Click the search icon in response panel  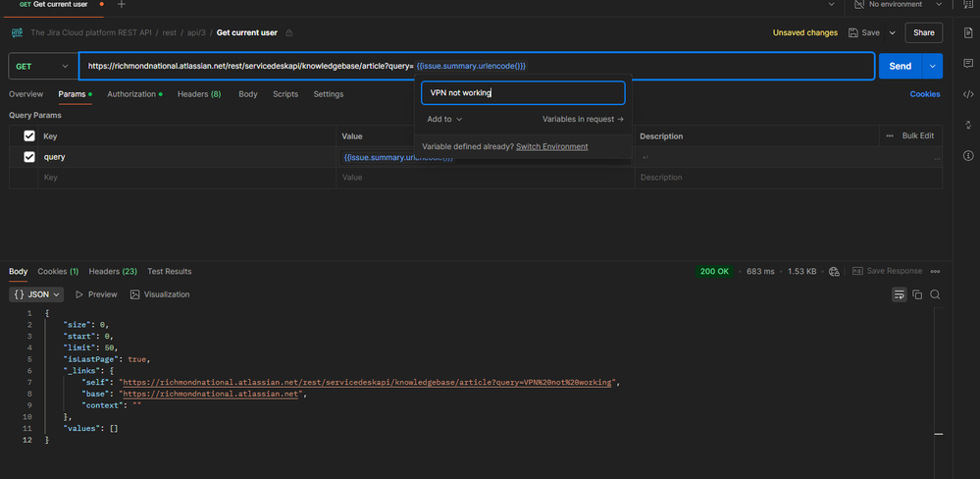(936, 294)
